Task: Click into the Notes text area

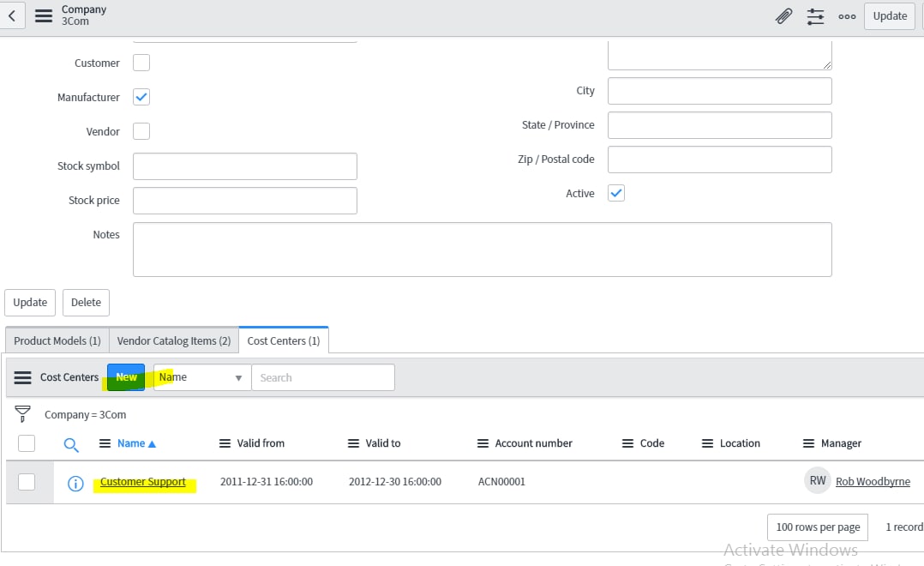Action: [x=482, y=250]
